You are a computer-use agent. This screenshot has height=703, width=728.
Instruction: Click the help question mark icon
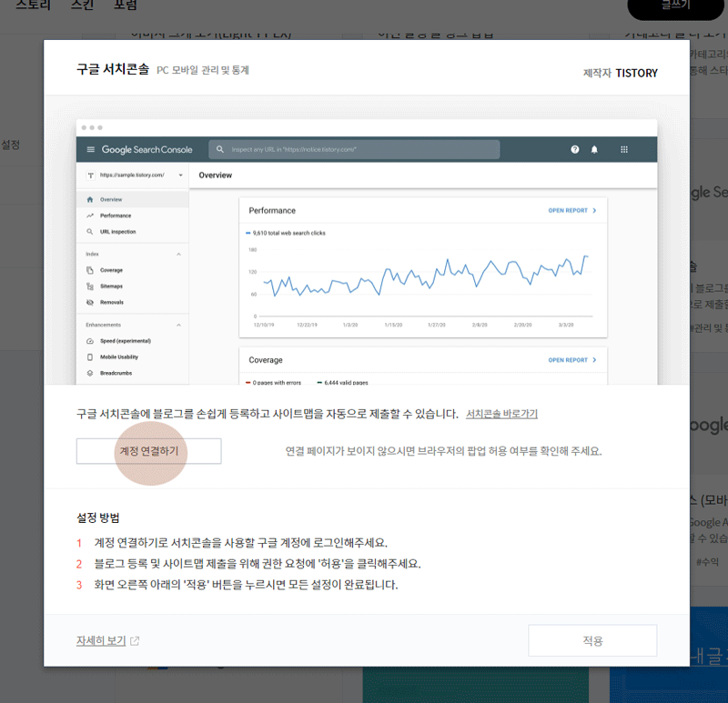tap(575, 149)
